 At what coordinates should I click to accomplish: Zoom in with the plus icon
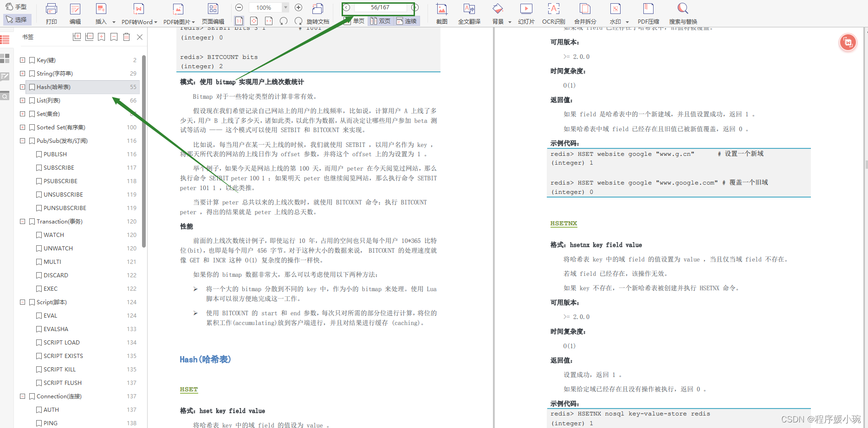[x=298, y=7]
